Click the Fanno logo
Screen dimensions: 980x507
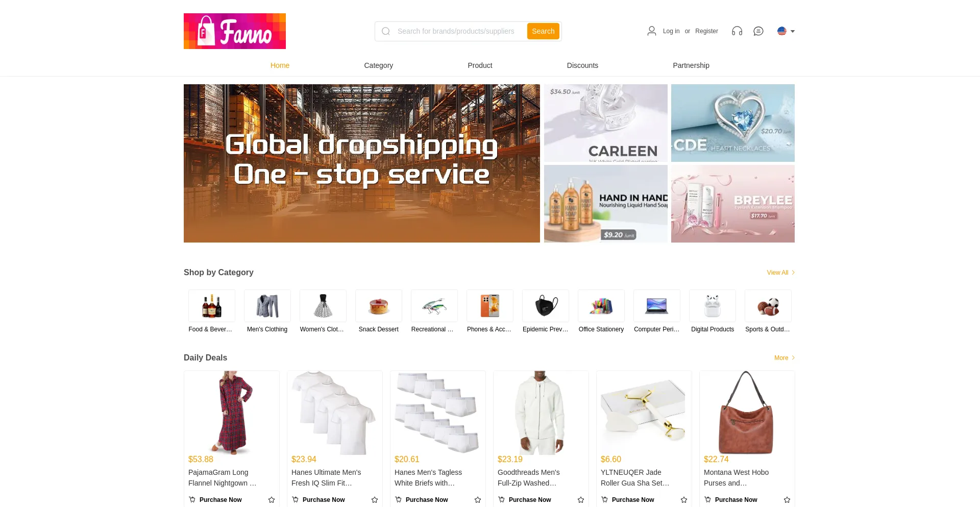pyautogui.click(x=235, y=31)
